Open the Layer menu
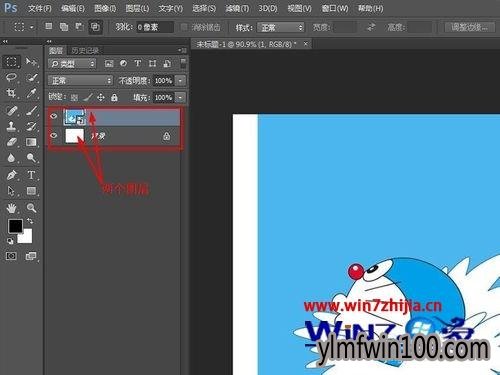The image size is (500, 375). pyautogui.click(x=137, y=8)
